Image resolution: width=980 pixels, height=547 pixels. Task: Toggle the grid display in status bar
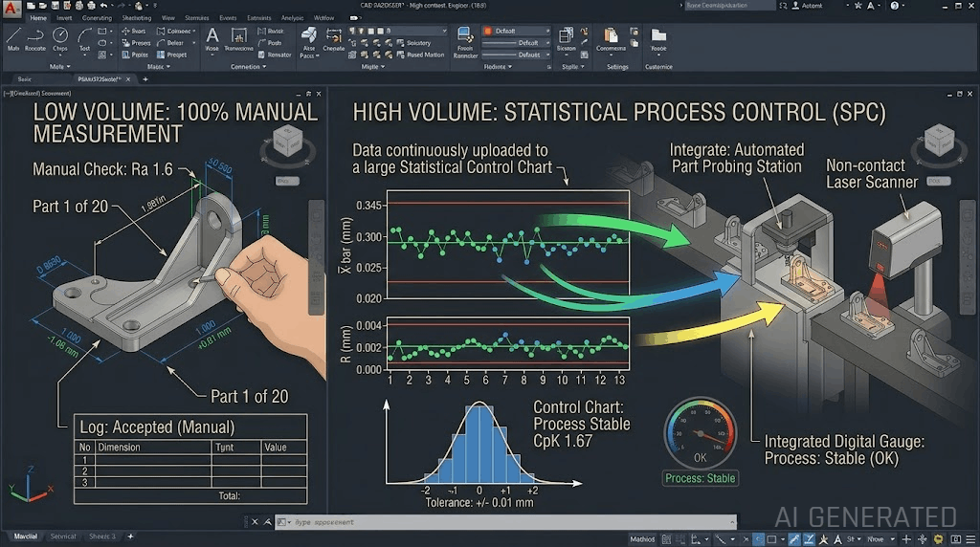click(x=666, y=539)
